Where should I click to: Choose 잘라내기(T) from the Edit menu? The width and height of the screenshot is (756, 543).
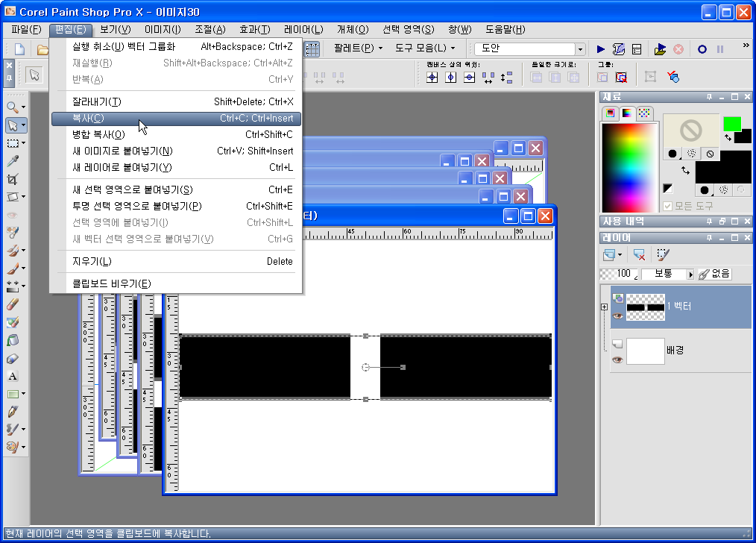click(x=177, y=101)
